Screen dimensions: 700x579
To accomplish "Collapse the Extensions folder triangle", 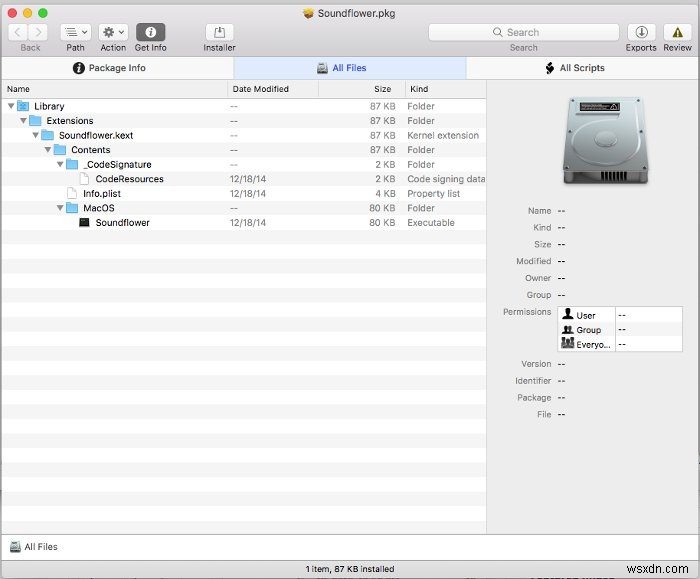I will pos(23,121).
